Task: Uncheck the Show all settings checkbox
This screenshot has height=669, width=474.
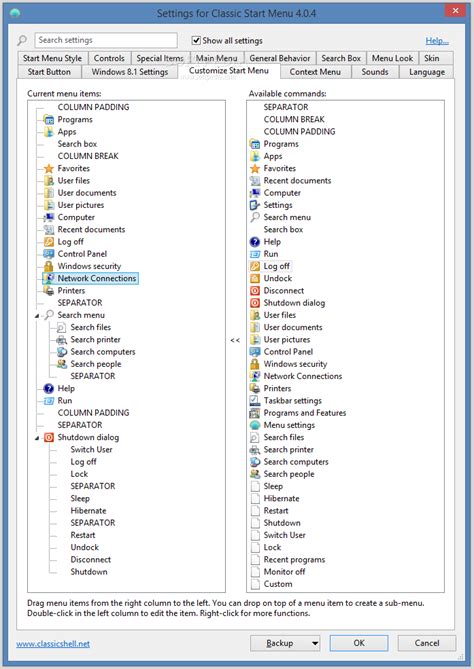Action: 196,41
